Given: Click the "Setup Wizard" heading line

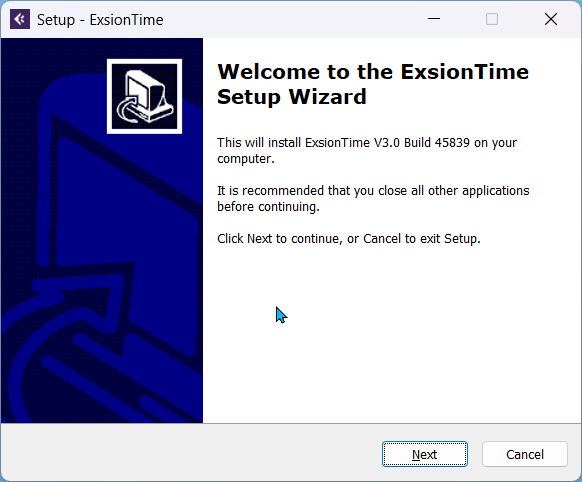Looking at the screenshot, I should [292, 97].
